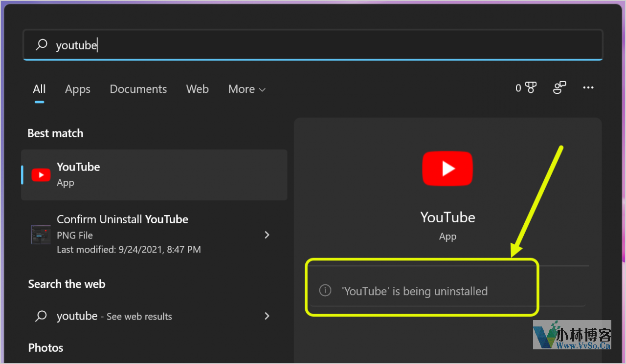Click the YouTube title in preview pane

[x=447, y=217]
